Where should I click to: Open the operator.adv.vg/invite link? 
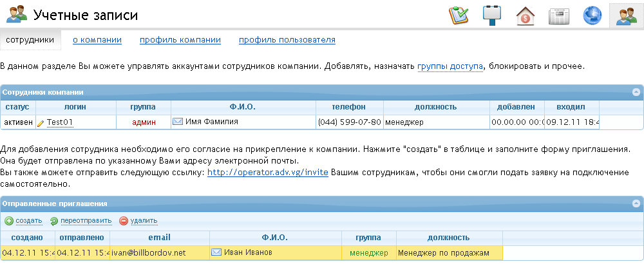pos(268,173)
